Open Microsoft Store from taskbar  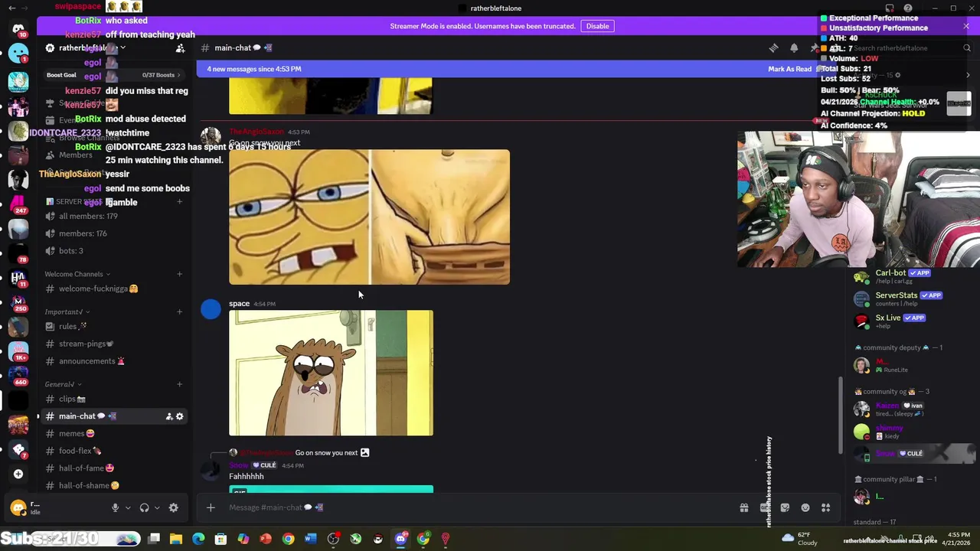(x=220, y=539)
